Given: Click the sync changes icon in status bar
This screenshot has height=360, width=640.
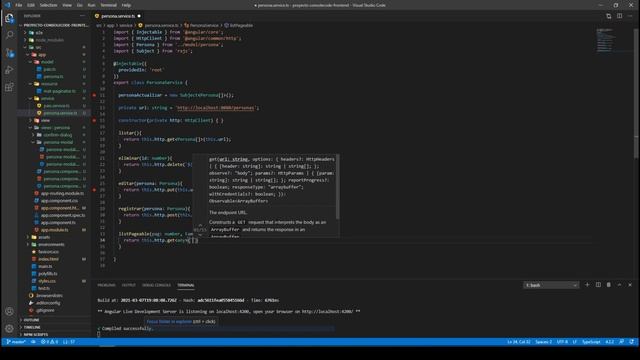Looking at the screenshot, I should tap(33, 342).
